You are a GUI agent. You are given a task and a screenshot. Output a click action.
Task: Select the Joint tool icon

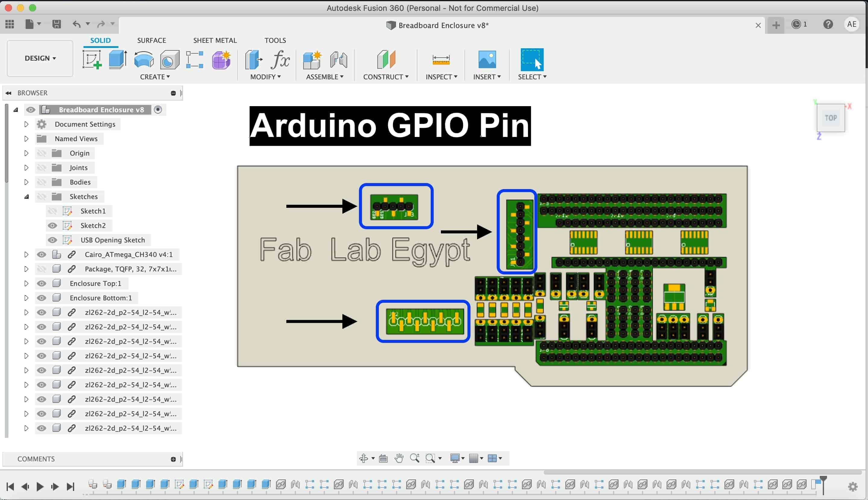(338, 60)
